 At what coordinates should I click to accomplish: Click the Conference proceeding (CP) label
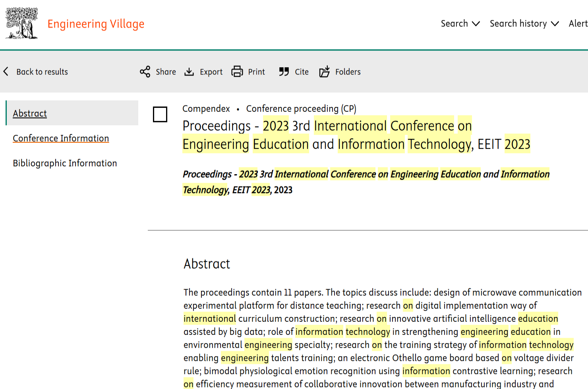pyautogui.click(x=301, y=109)
